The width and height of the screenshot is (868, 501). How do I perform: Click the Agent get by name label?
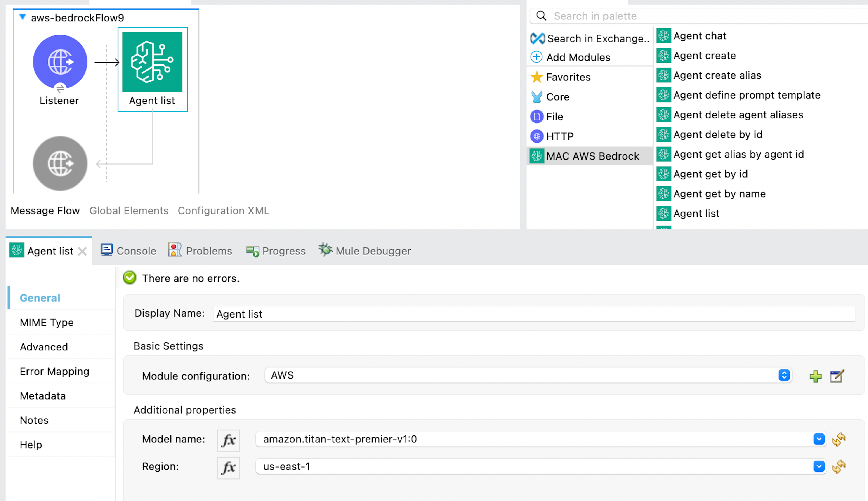click(x=719, y=194)
